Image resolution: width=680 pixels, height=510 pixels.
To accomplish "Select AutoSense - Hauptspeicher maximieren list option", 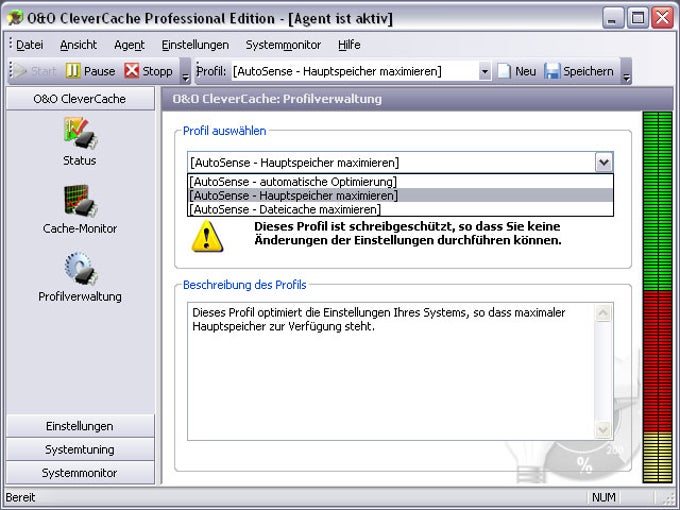I will click(x=400, y=196).
